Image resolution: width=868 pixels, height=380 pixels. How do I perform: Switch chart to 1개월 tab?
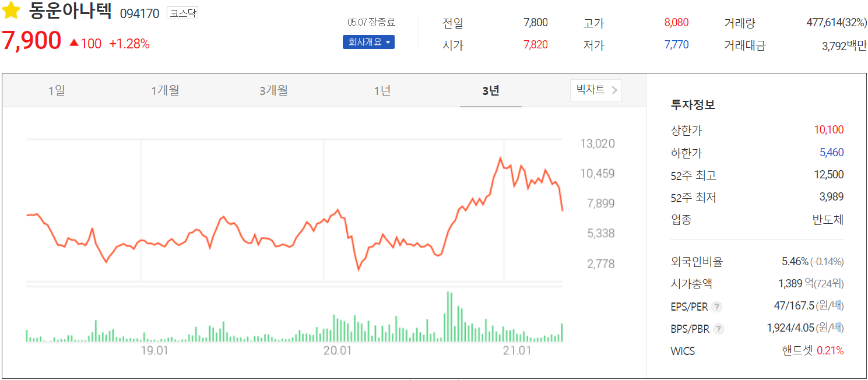(165, 90)
